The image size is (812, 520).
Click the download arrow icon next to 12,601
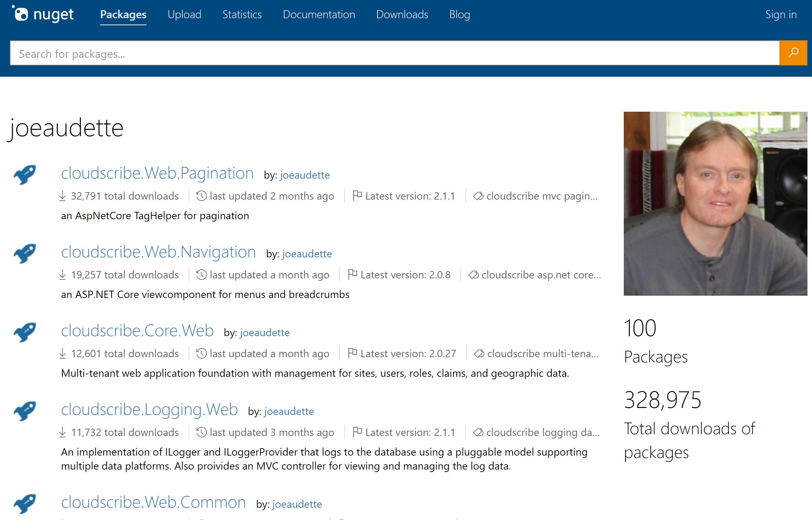pos(63,353)
